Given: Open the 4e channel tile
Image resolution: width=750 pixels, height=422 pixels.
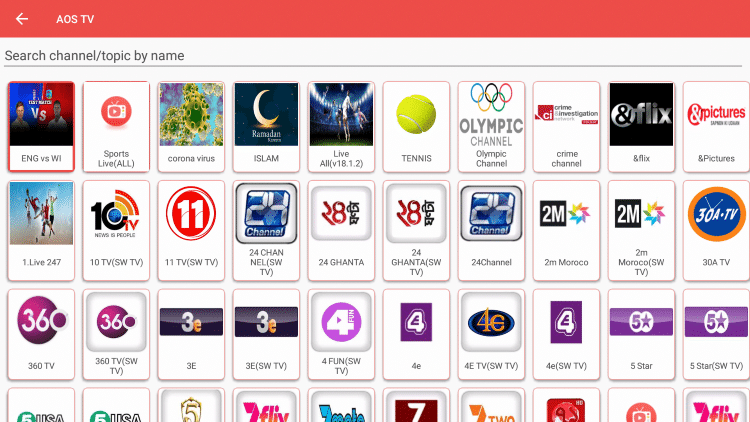Looking at the screenshot, I should (x=416, y=334).
